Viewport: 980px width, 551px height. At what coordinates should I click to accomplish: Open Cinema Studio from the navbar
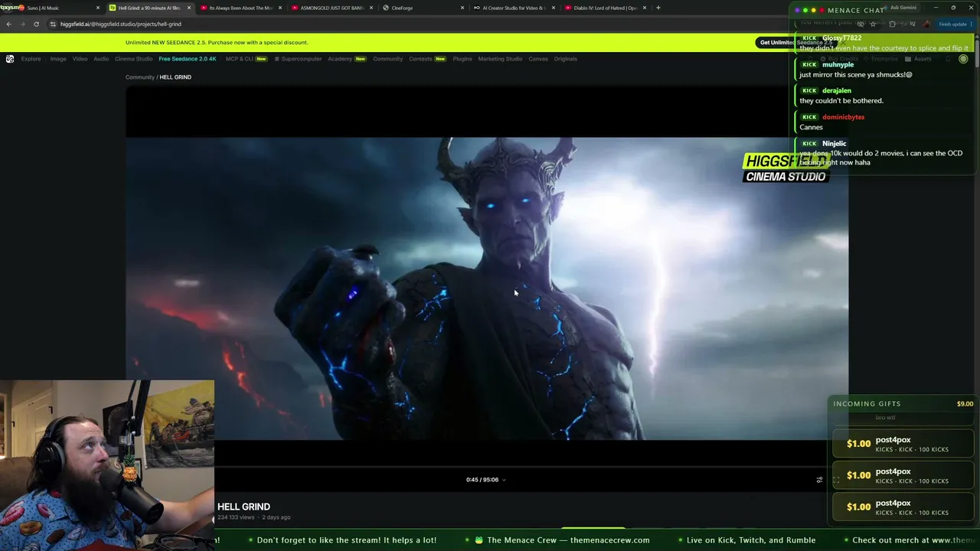click(134, 59)
